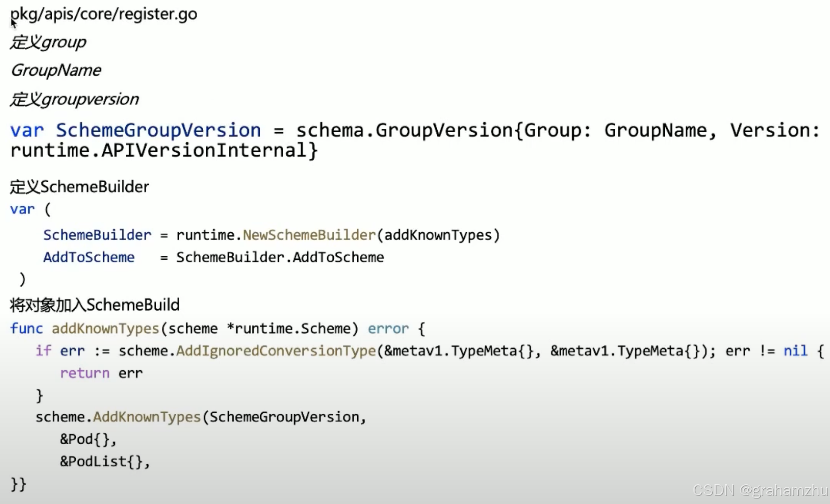Click the 定义group heading text
This screenshot has height=504, width=830.
[x=48, y=42]
